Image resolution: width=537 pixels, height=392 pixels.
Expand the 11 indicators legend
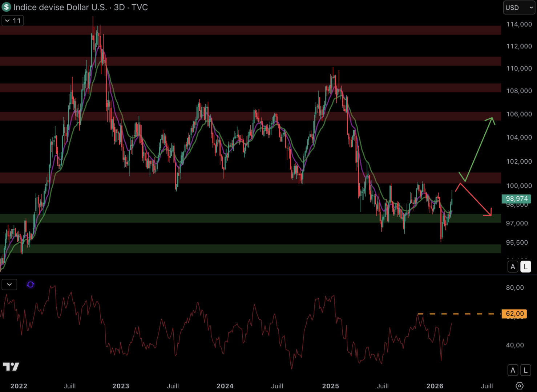[x=13, y=21]
